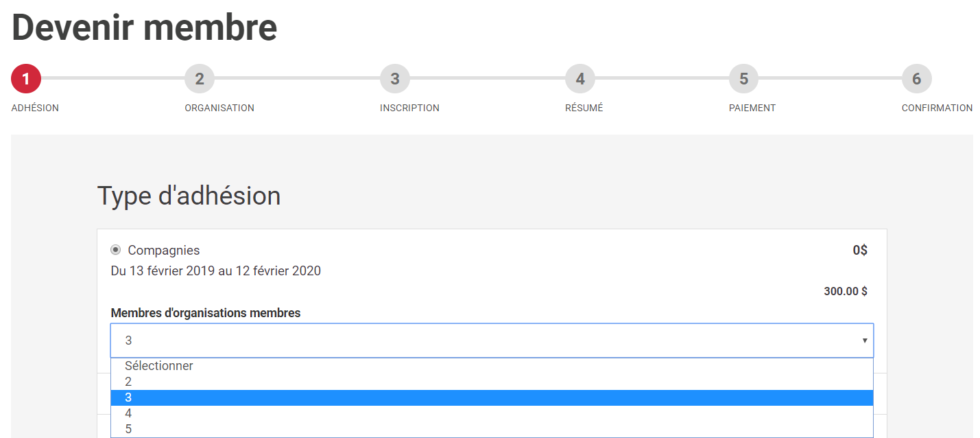
Task: Click the dropdown arrow of the members select
Action: click(865, 341)
